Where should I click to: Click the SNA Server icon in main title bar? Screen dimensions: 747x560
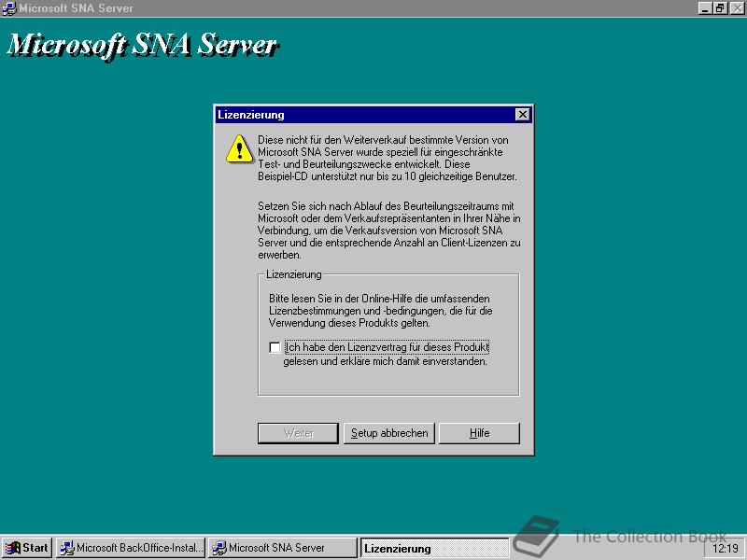point(9,8)
